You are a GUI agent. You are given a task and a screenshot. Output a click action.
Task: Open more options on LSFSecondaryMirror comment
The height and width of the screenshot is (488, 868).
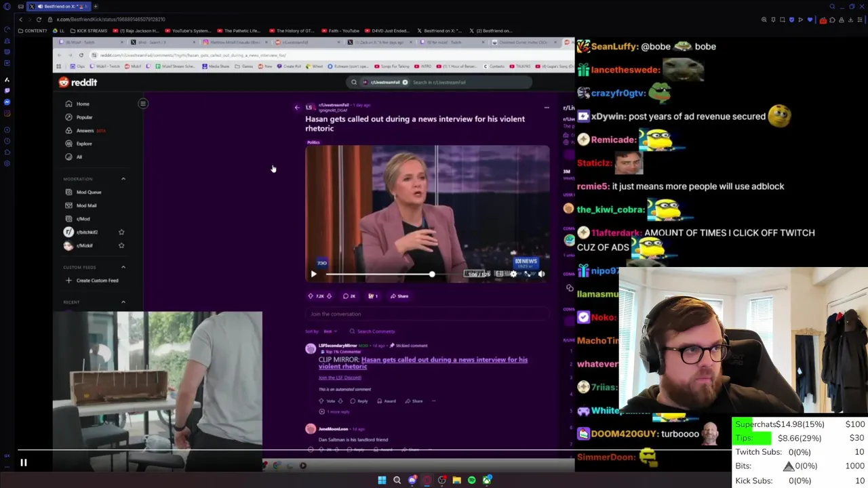tap(434, 401)
